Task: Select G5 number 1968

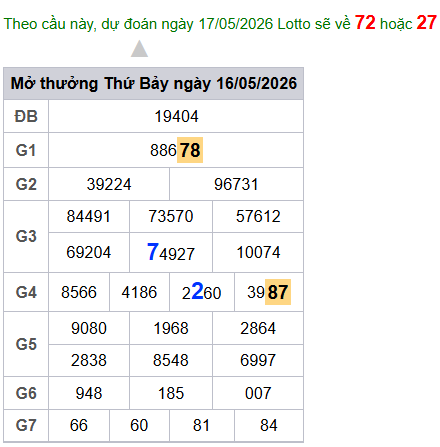Action: click(171, 328)
